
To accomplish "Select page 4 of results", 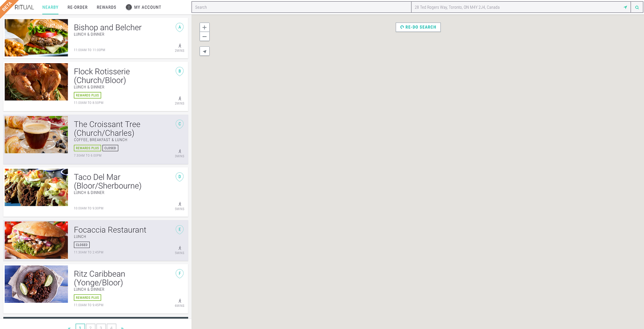I will (x=111, y=327).
